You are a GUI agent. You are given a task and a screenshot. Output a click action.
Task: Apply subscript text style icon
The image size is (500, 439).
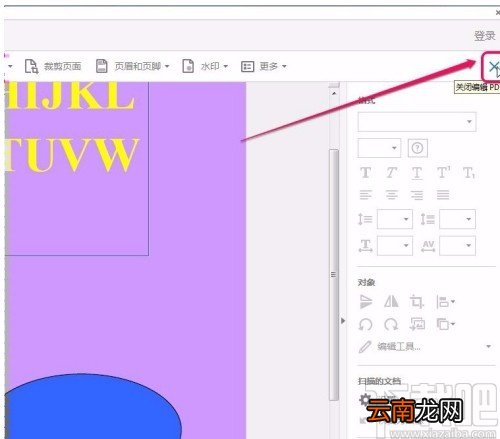pos(469,173)
